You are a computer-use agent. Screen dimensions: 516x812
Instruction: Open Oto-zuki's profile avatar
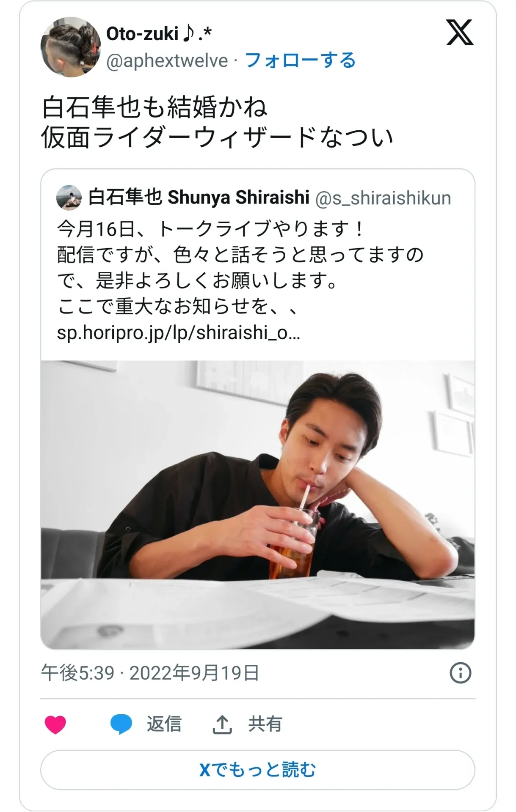pyautogui.click(x=71, y=47)
